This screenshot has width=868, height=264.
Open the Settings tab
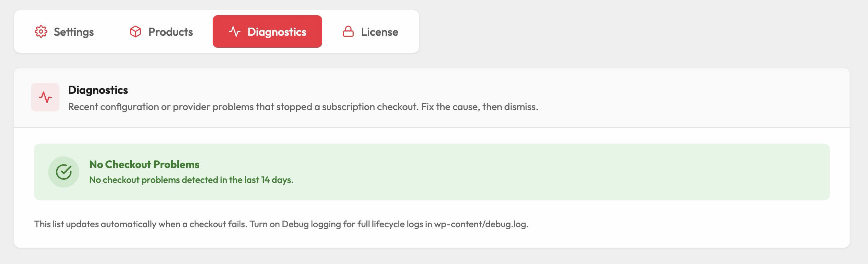64,31
